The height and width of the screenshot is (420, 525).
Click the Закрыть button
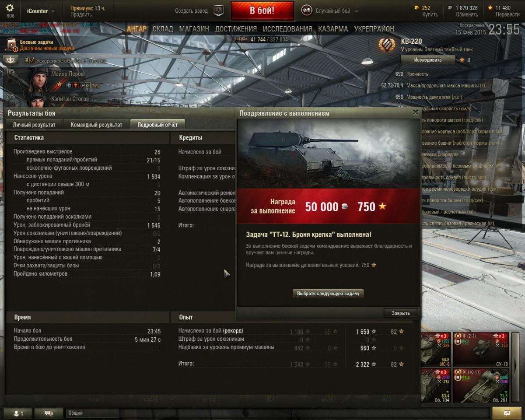pos(401,313)
